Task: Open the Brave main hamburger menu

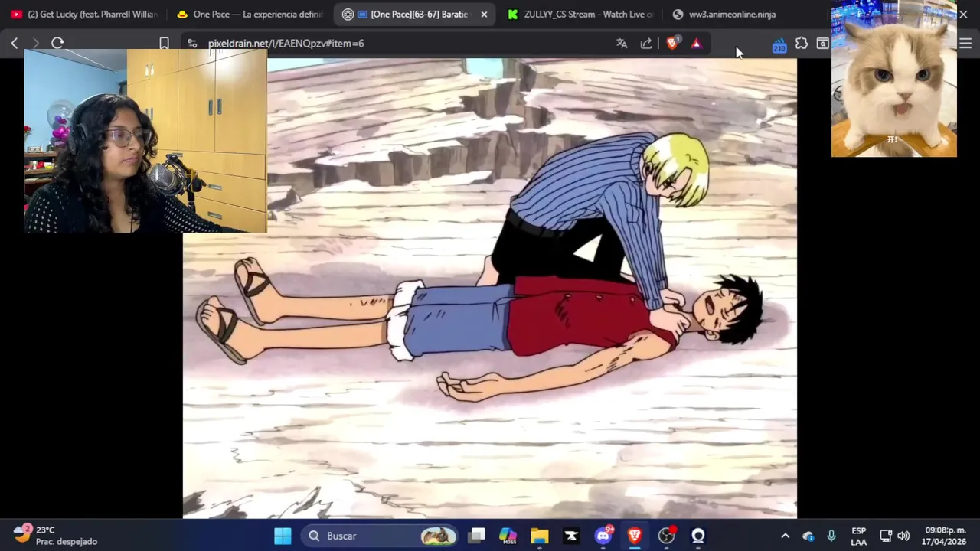Action: [x=965, y=44]
